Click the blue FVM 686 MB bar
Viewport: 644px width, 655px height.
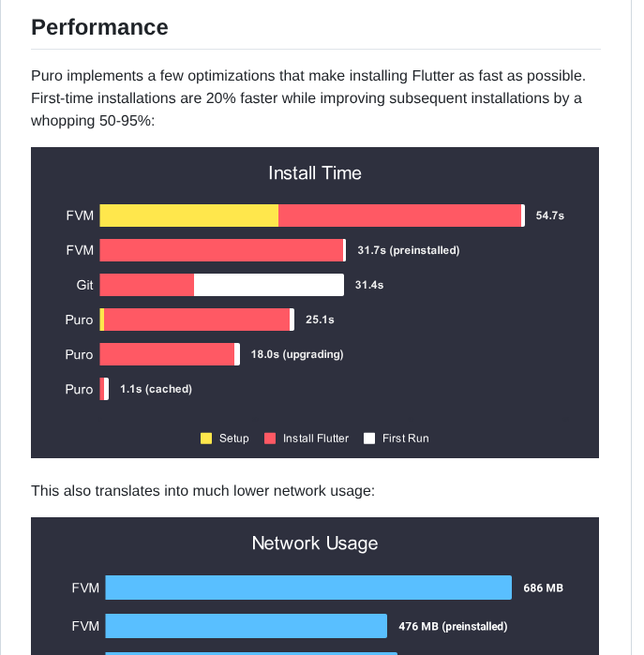click(x=308, y=588)
